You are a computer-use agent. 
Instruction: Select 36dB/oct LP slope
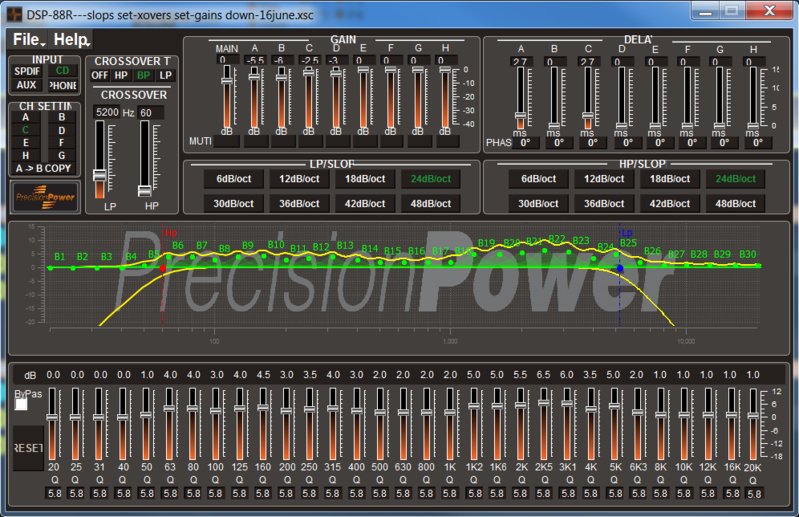point(299,204)
